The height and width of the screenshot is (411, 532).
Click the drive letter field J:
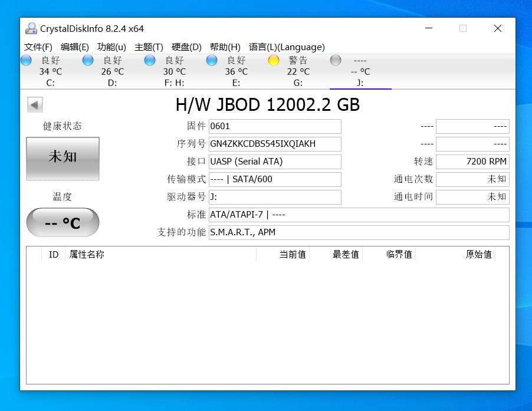point(275,197)
